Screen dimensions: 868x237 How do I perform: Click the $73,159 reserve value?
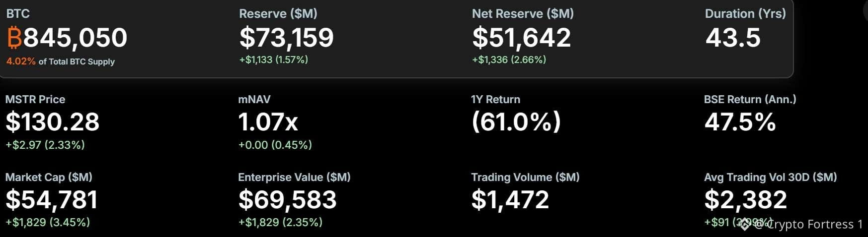click(286, 38)
